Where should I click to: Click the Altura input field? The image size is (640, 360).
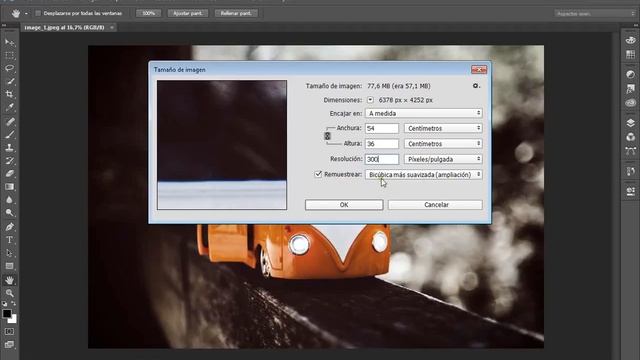tap(382, 144)
